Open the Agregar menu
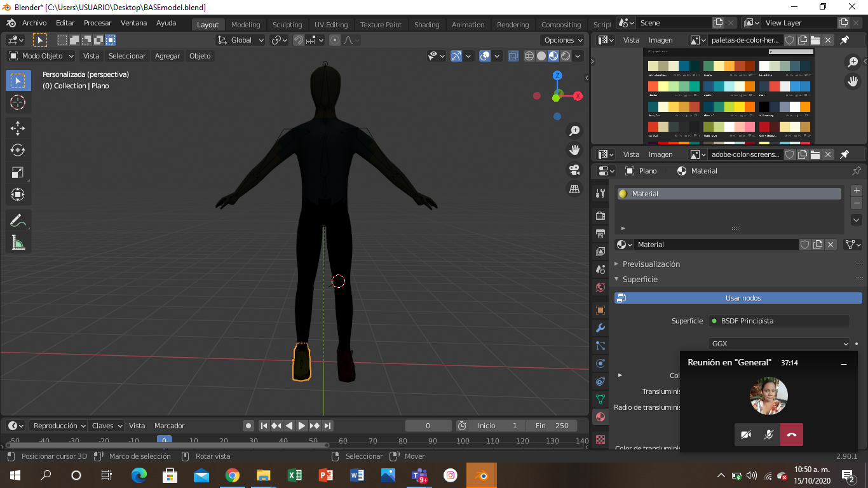The height and width of the screenshot is (488, 868). pyautogui.click(x=167, y=56)
